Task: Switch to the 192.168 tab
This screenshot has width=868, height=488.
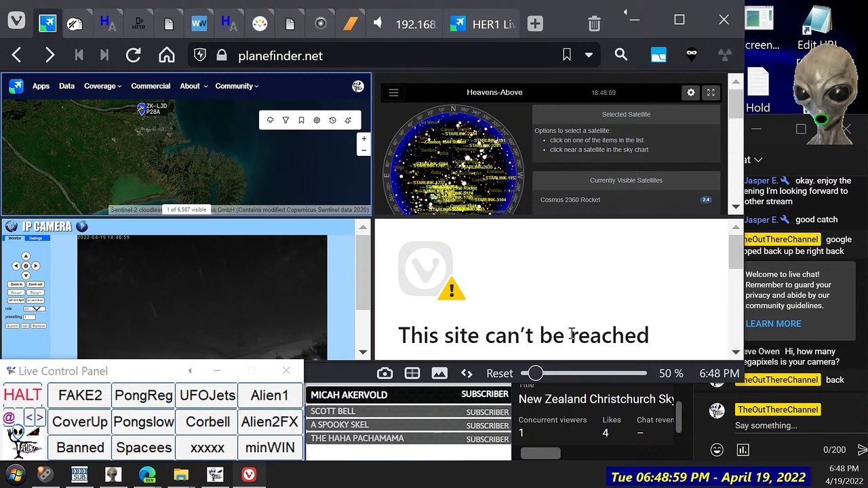Action: [406, 24]
